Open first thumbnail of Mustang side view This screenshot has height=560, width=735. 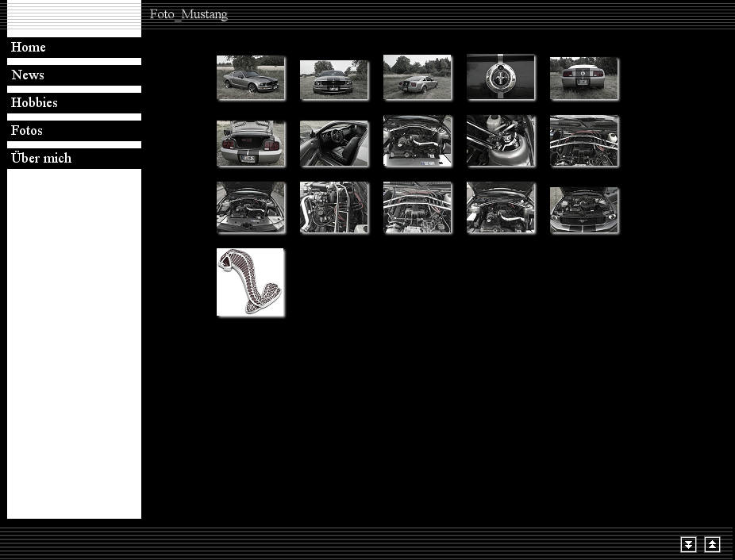[250, 77]
